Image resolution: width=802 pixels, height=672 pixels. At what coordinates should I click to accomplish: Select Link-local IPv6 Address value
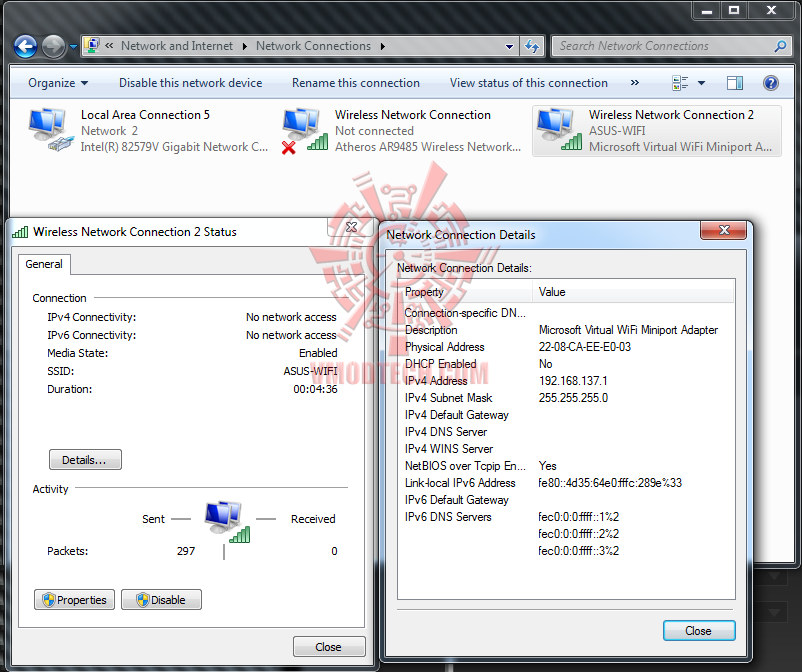(610, 483)
